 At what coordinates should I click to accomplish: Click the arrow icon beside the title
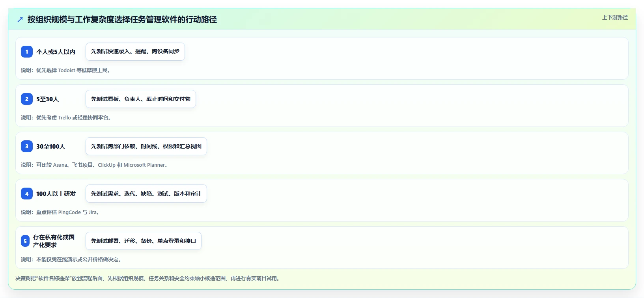coord(20,19)
